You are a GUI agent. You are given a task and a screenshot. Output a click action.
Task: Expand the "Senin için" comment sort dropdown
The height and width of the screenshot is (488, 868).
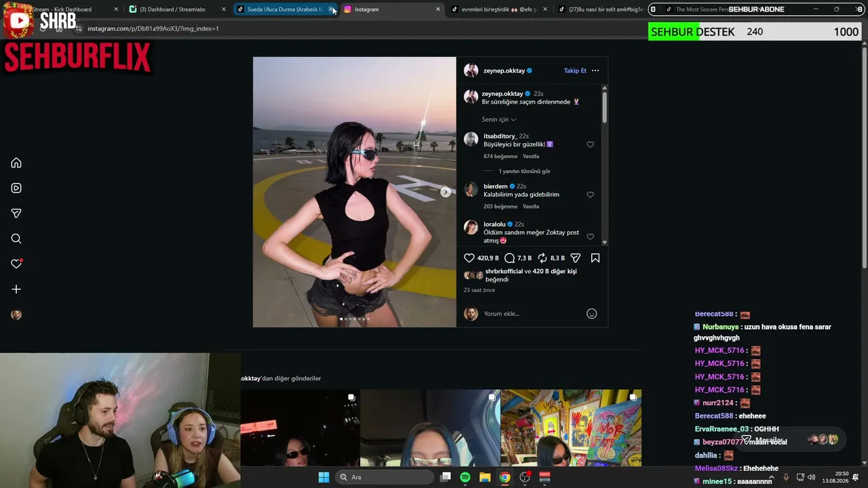click(499, 119)
